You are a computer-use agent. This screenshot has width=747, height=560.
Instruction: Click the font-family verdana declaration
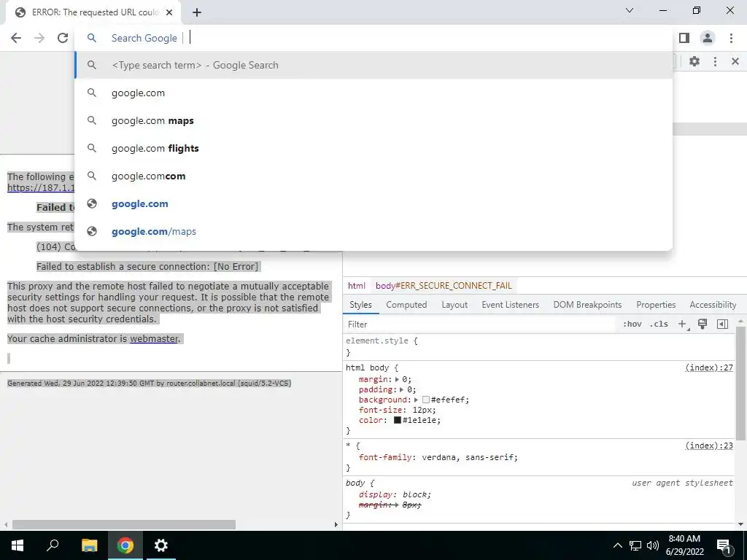tap(438, 457)
